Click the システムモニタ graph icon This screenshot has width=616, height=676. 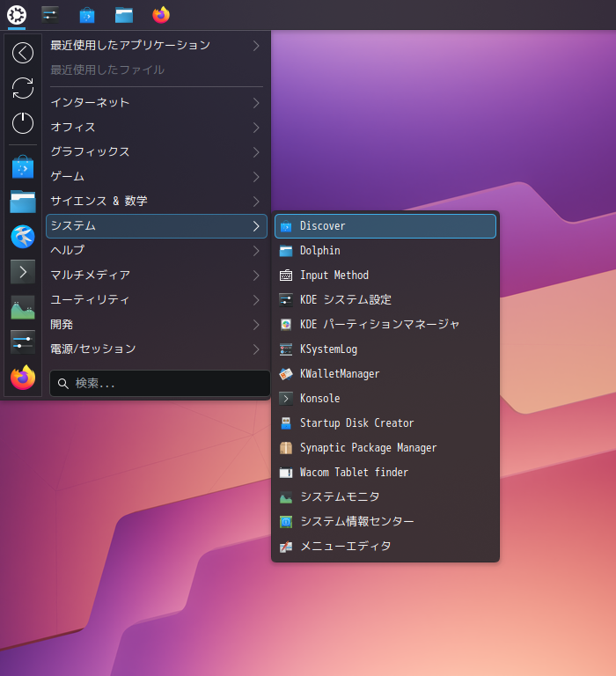point(286,497)
